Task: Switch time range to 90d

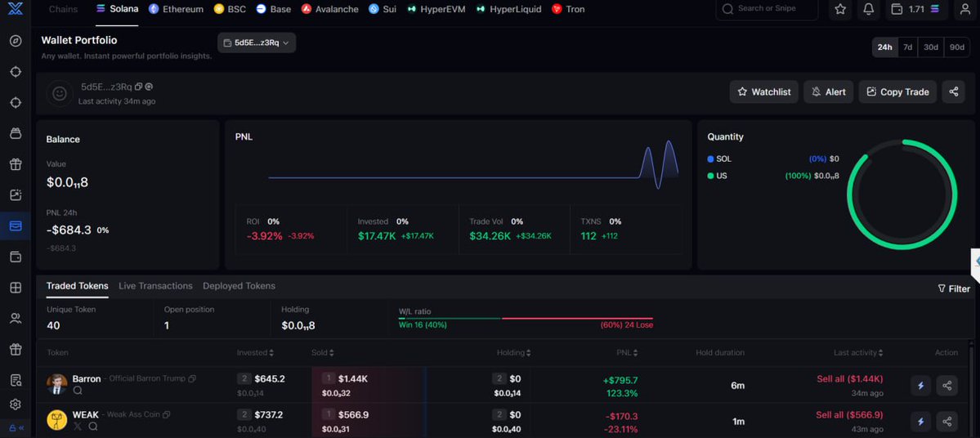Action: tap(957, 47)
